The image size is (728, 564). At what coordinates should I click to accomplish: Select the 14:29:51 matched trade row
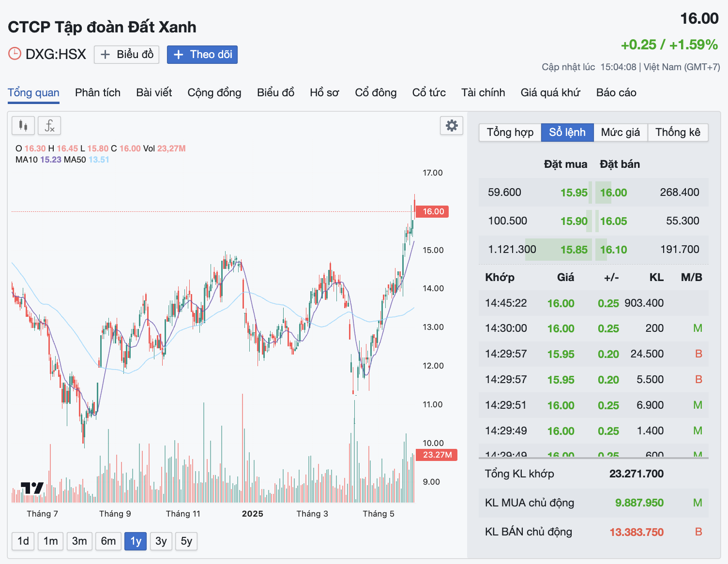pos(593,405)
